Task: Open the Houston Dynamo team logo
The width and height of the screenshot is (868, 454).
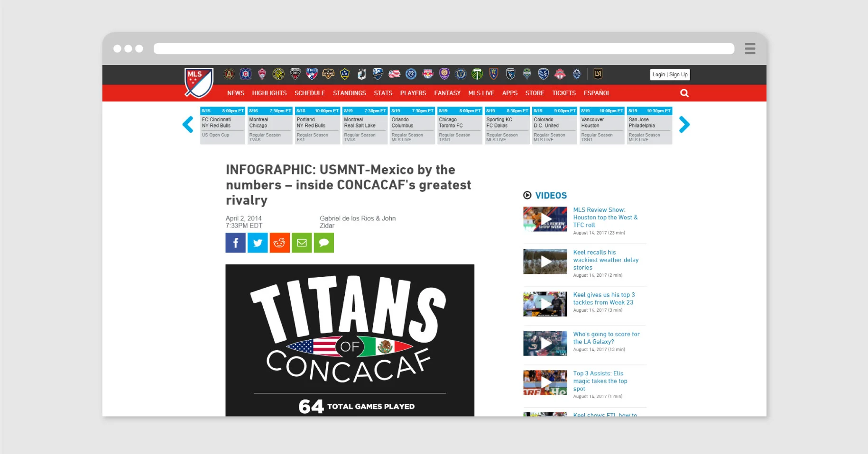Action: tap(328, 74)
